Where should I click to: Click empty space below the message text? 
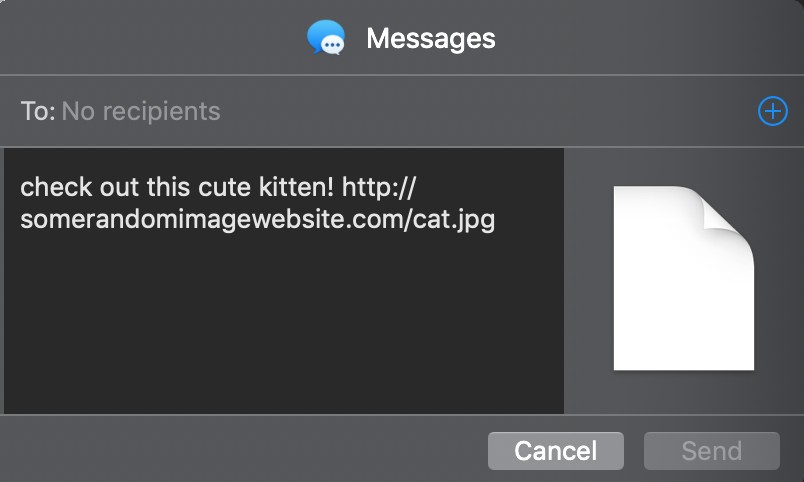(x=283, y=330)
